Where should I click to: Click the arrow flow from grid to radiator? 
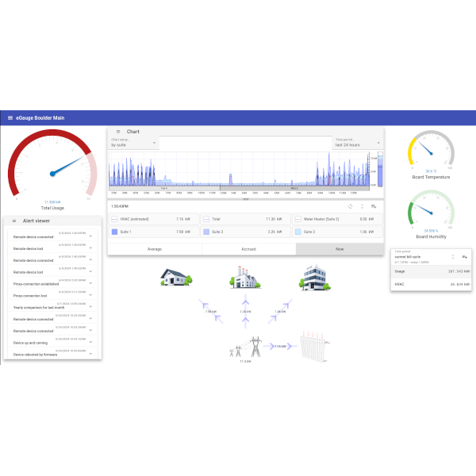[280, 346]
